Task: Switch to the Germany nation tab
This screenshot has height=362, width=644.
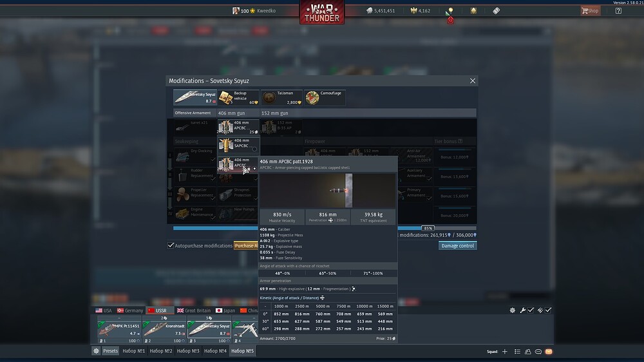Action: coord(130,310)
